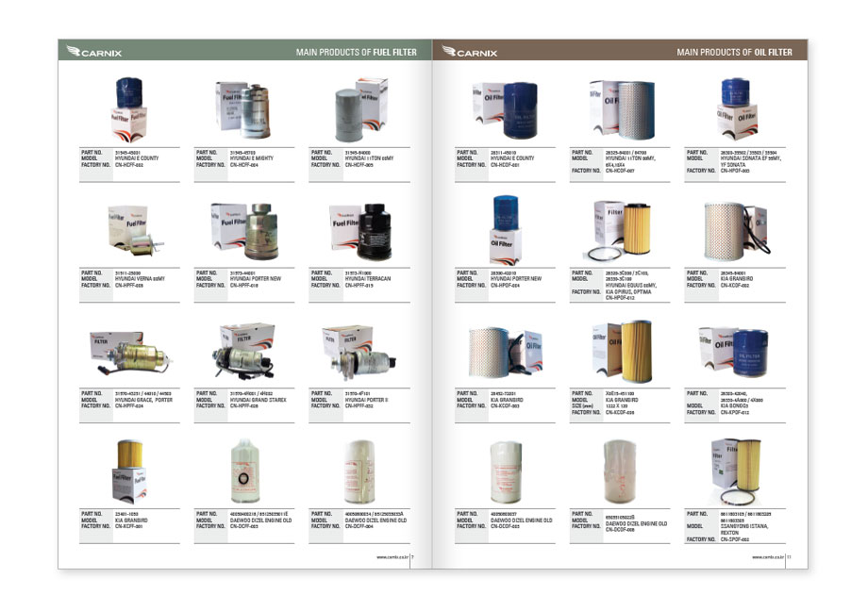Select factory number CN-DCOF-003
Screen dimensions: 868x611
(x=505, y=526)
